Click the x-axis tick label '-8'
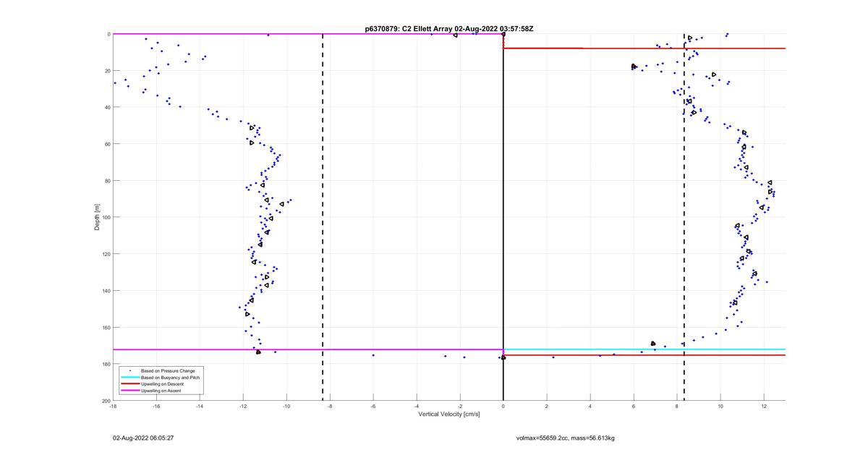This screenshot has height=450, width=868. pyautogui.click(x=330, y=406)
